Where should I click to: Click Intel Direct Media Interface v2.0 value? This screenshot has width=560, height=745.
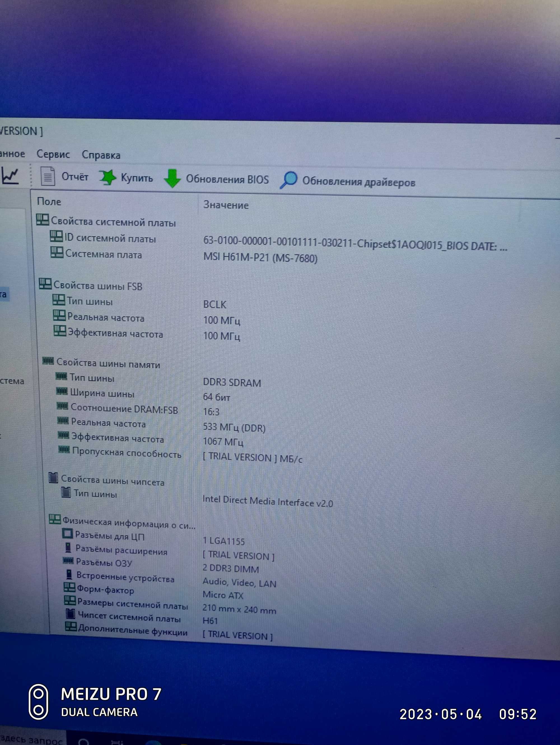point(268,502)
